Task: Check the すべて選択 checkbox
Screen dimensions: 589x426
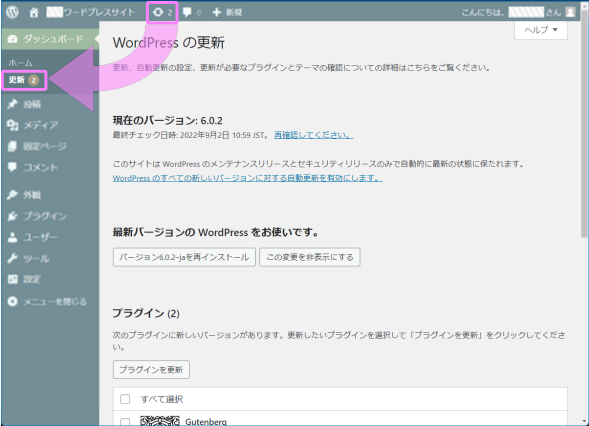Action: click(x=125, y=399)
